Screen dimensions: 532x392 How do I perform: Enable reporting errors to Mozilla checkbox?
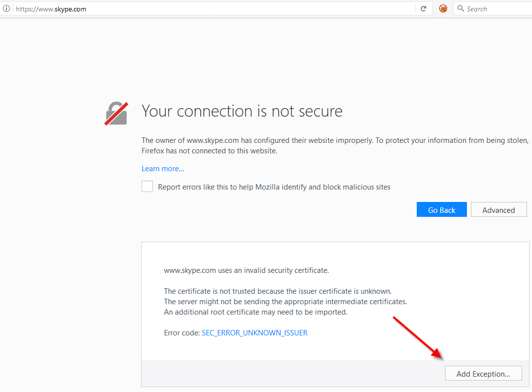click(147, 187)
